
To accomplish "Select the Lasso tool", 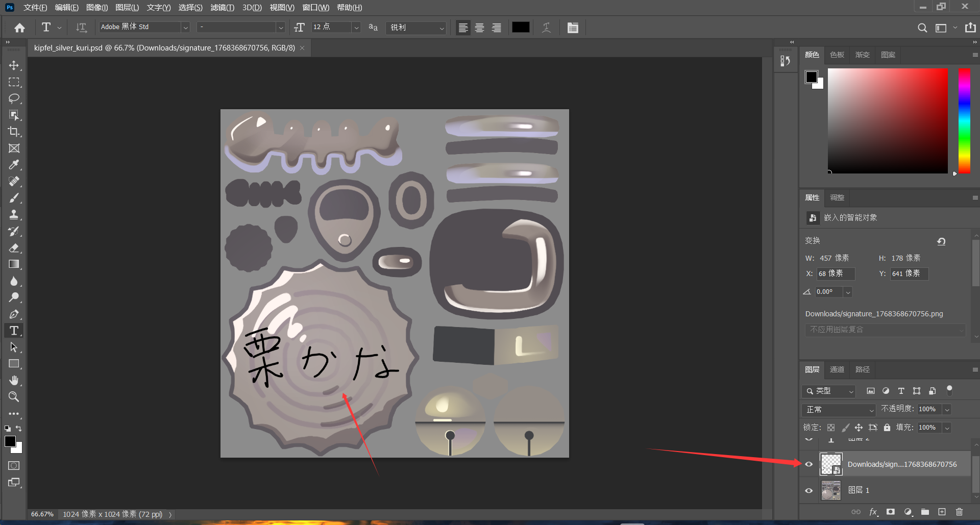I will click(14, 98).
